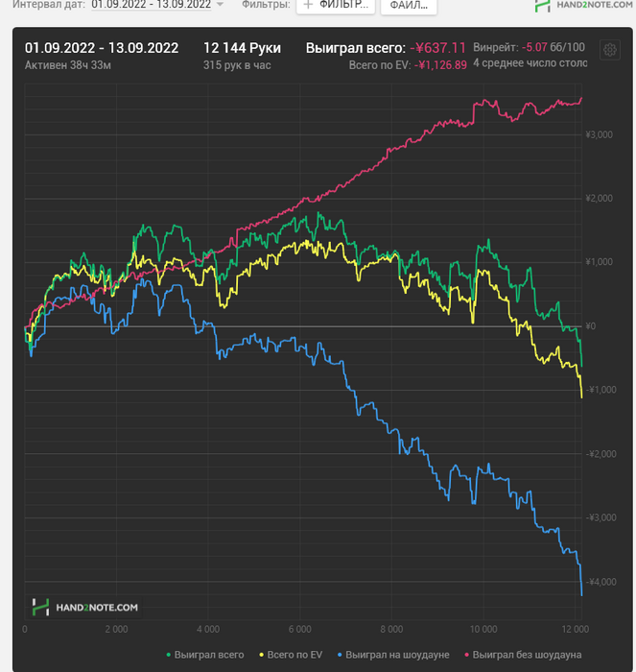This screenshot has width=636, height=672.
Task: Click the Hand2Note.com watermark on the chart
Action: (85, 607)
